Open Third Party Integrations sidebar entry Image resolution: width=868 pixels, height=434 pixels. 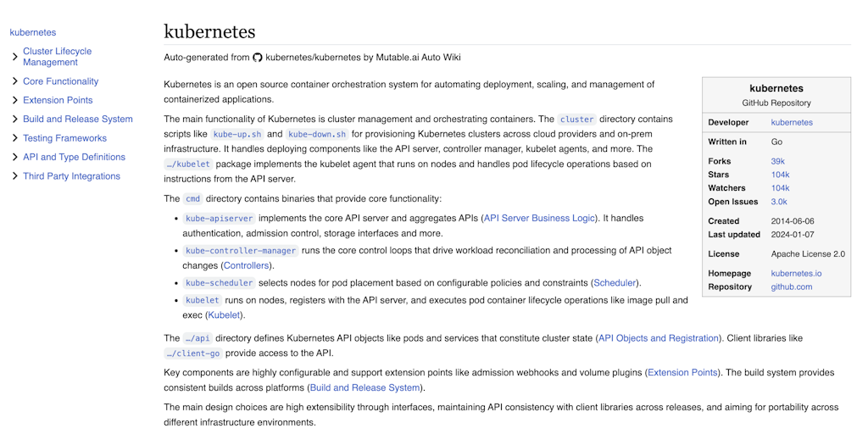coord(71,176)
